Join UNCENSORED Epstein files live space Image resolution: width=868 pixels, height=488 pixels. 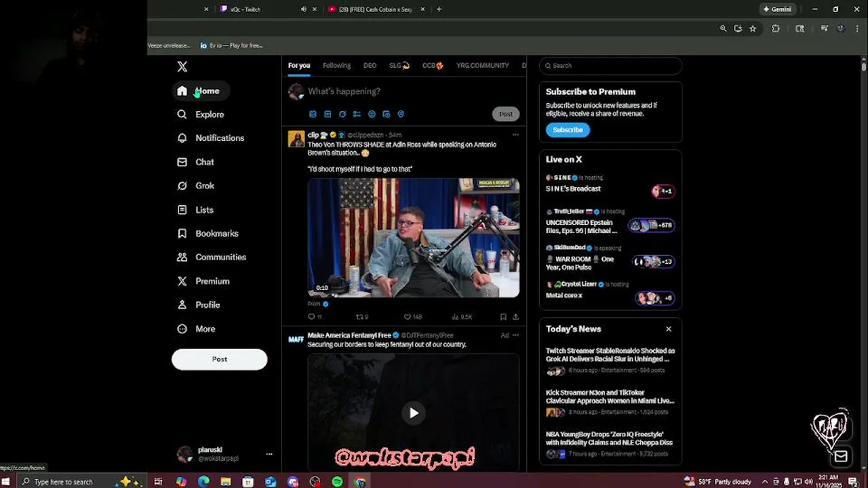(x=610, y=222)
